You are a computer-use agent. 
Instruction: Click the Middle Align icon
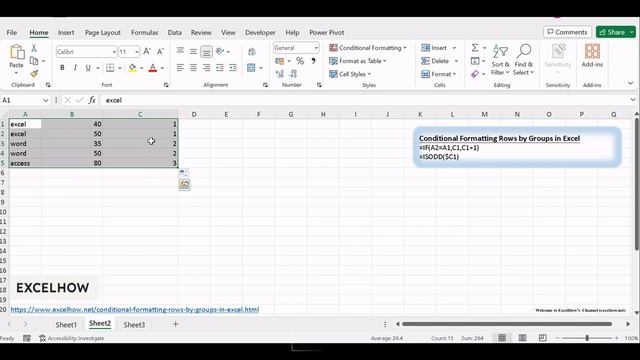coord(193,51)
